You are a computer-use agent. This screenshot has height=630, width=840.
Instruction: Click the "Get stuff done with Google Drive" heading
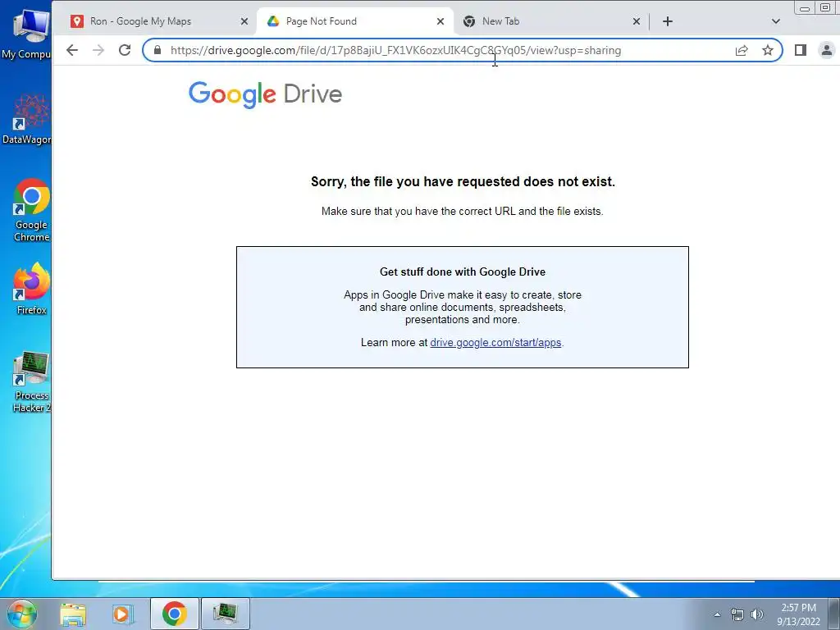[463, 272]
